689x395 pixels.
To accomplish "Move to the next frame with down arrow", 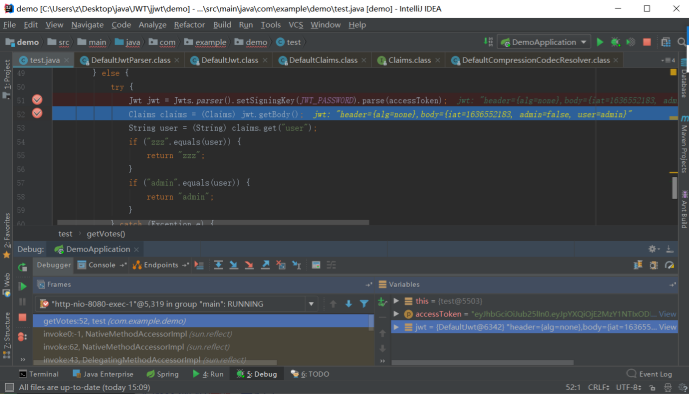I will pos(348,304).
